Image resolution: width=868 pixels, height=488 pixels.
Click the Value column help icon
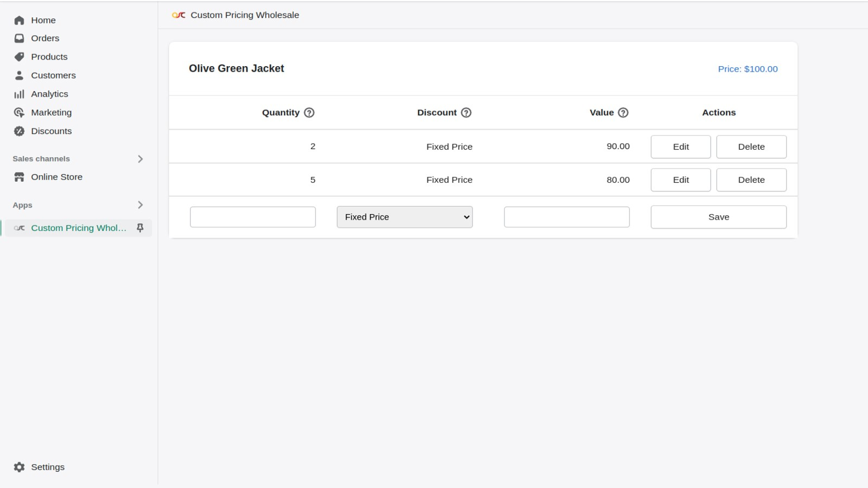pos(623,113)
